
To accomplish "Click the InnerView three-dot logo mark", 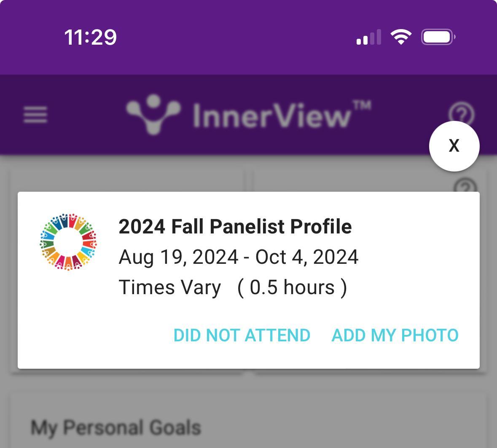I will point(153,114).
